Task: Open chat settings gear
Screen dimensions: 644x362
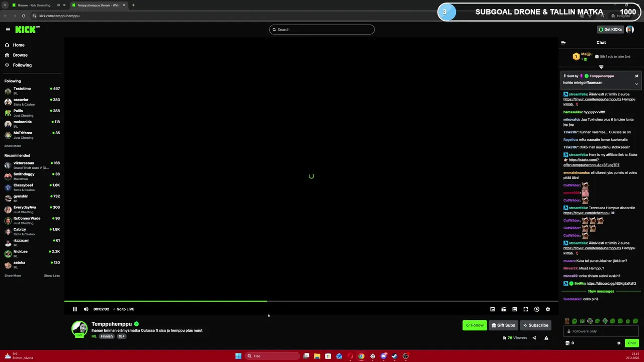Action: tap(619, 343)
